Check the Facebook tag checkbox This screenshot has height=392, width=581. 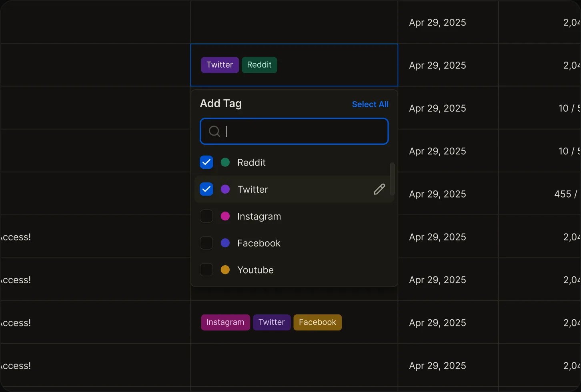[x=206, y=243]
